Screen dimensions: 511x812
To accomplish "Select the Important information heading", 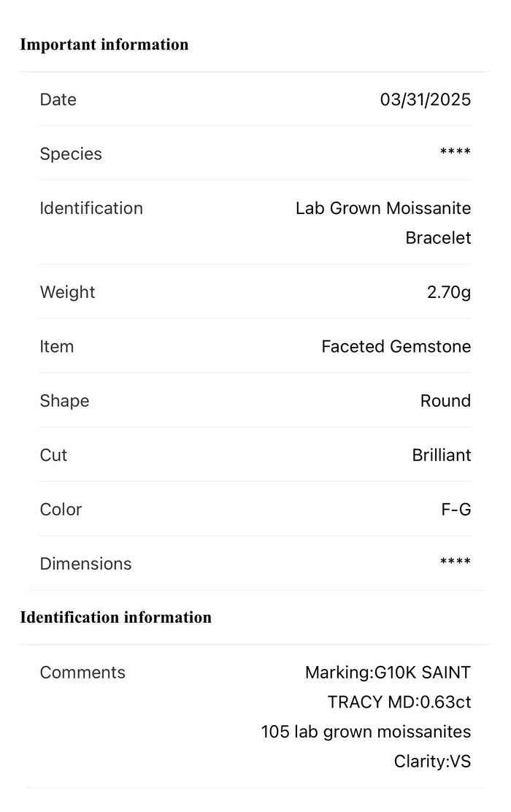I will (104, 45).
